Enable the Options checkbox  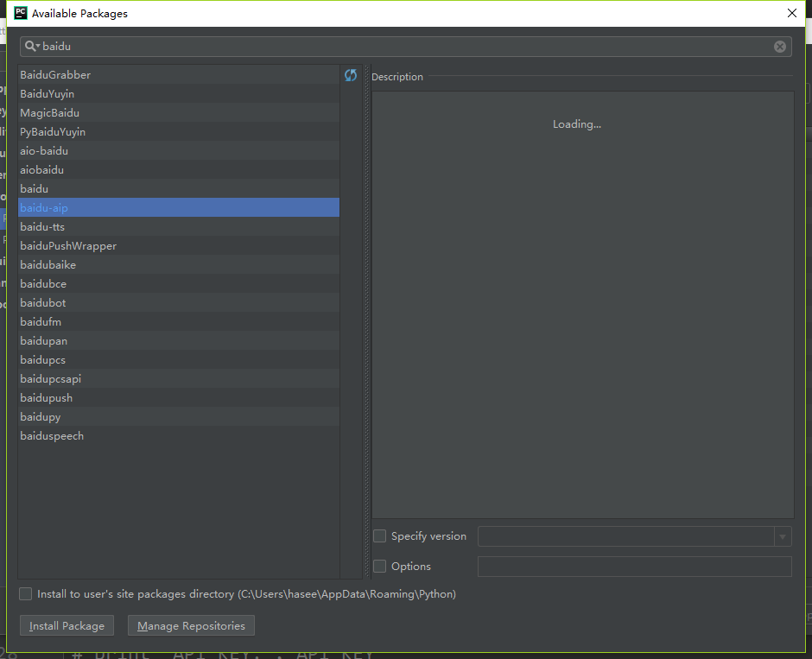pos(379,566)
